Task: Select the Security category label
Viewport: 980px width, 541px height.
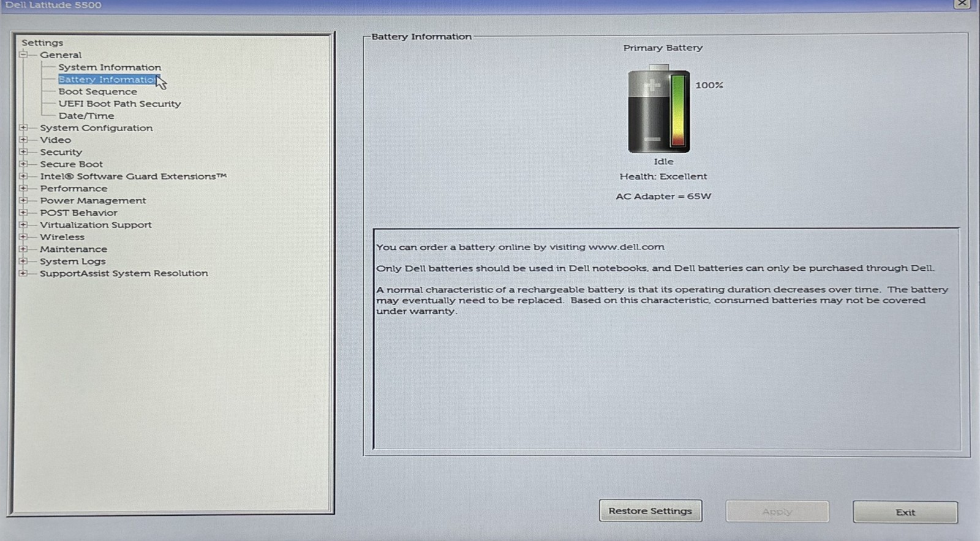Action: [x=61, y=152]
